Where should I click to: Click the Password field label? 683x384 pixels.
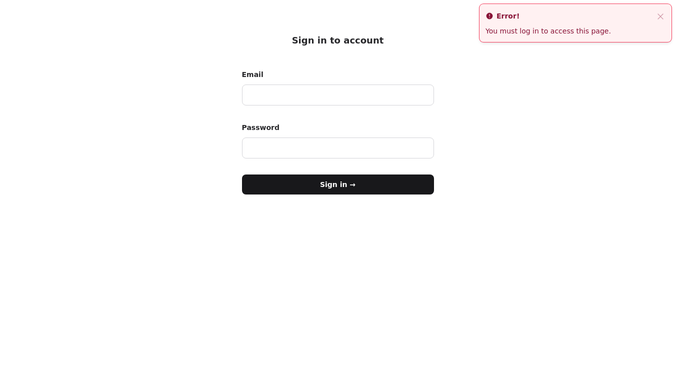point(260,128)
